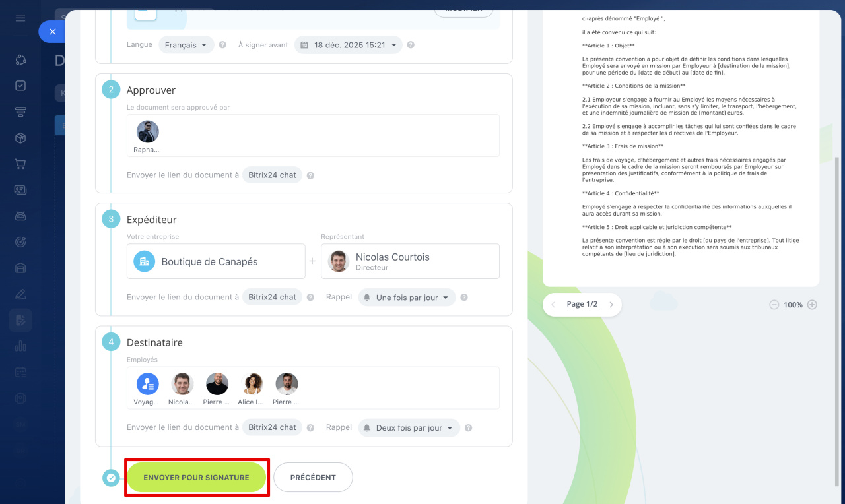Open the signing deadline date dropdown

pyautogui.click(x=348, y=45)
